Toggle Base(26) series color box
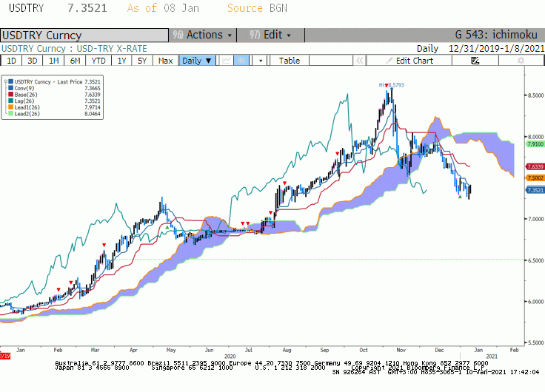 coord(11,95)
